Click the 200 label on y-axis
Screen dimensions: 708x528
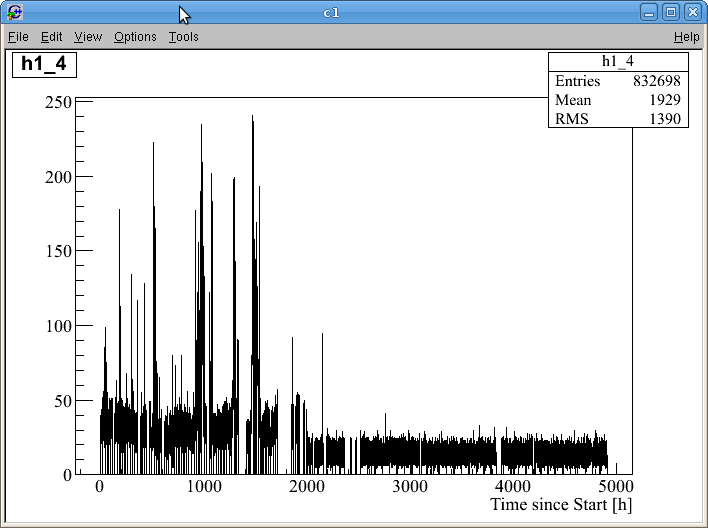click(58, 177)
